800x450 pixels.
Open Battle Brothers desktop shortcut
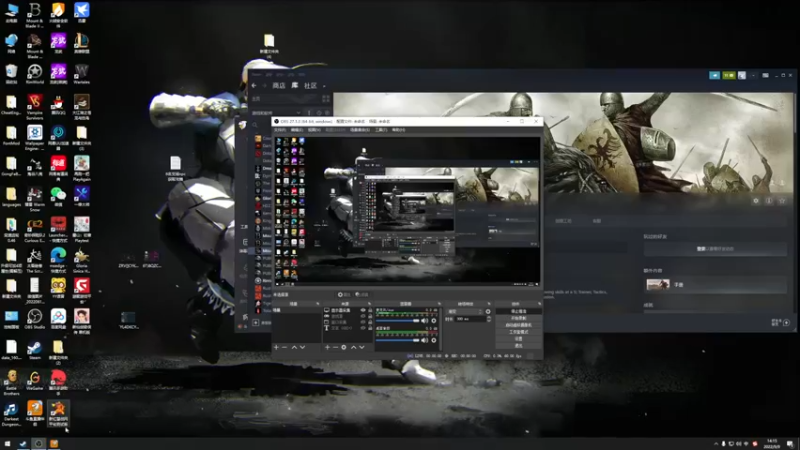click(11, 383)
